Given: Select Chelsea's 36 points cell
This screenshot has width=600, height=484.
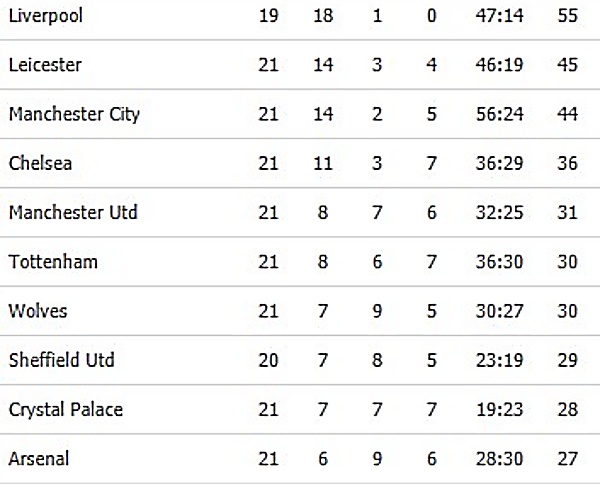Looking at the screenshot, I should pos(567,163).
